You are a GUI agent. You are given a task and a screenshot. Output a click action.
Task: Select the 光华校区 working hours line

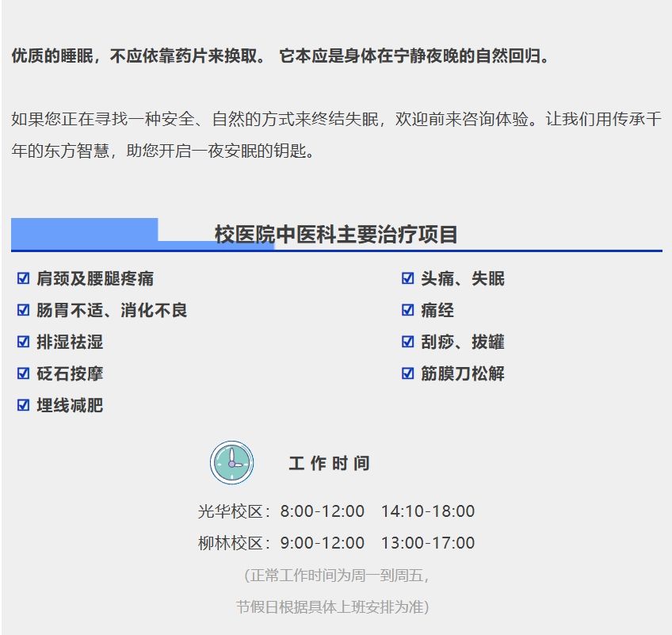point(336,511)
